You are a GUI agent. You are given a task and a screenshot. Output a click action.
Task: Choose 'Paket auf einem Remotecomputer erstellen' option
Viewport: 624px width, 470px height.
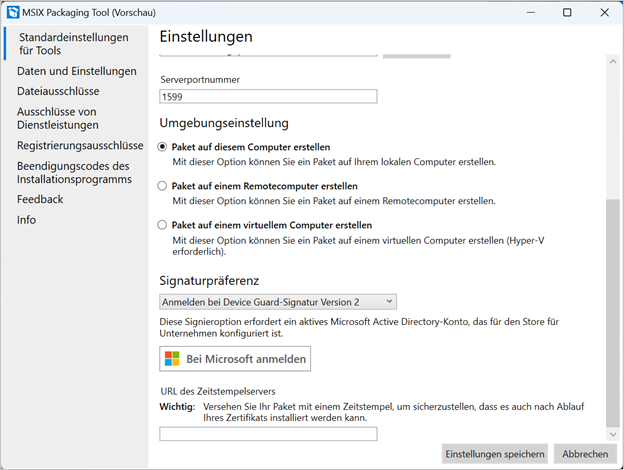(x=162, y=186)
